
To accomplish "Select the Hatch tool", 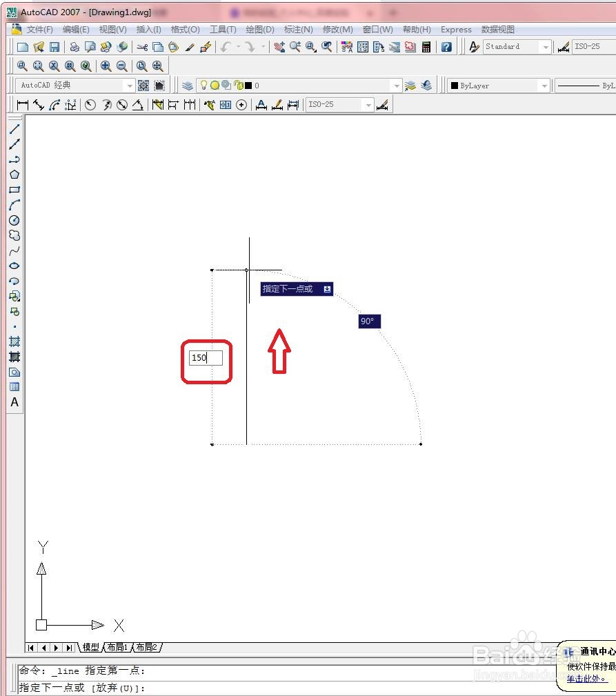I will (x=14, y=341).
